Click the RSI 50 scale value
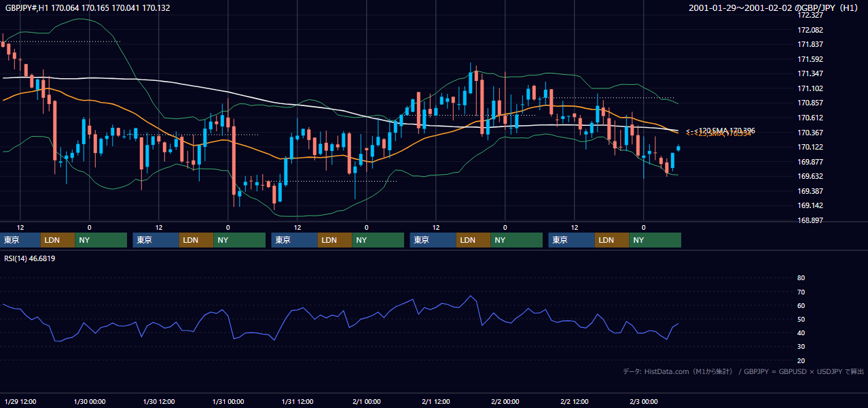This screenshot has height=408, width=868. click(801, 319)
